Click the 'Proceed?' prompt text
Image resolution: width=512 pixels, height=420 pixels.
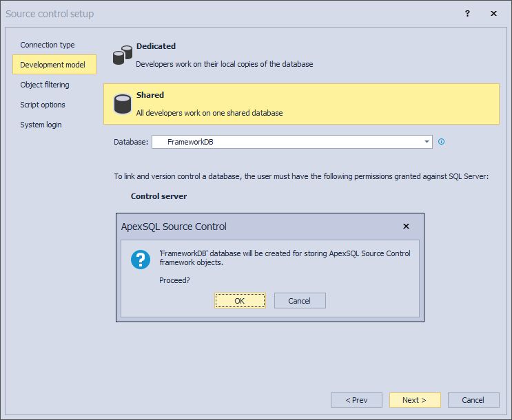(174, 280)
